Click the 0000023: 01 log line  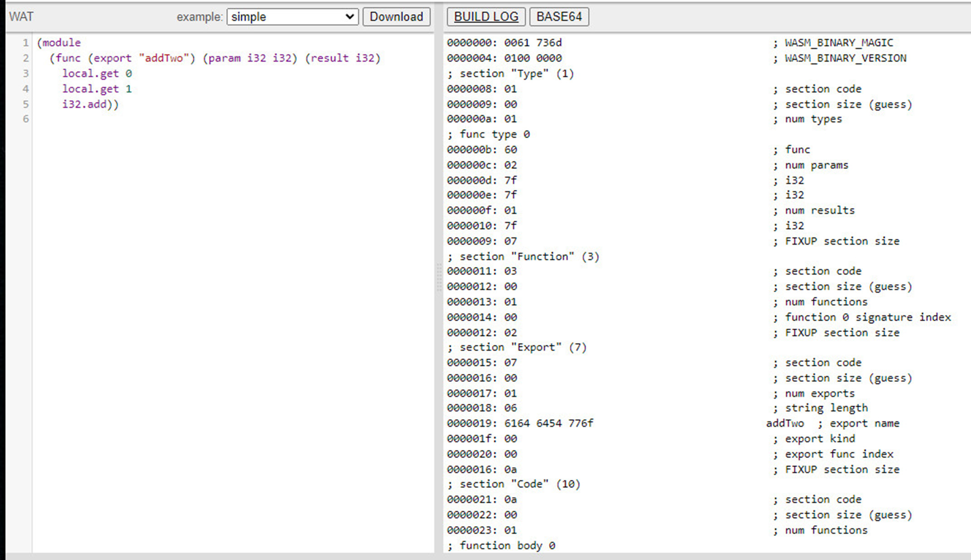[x=482, y=531]
